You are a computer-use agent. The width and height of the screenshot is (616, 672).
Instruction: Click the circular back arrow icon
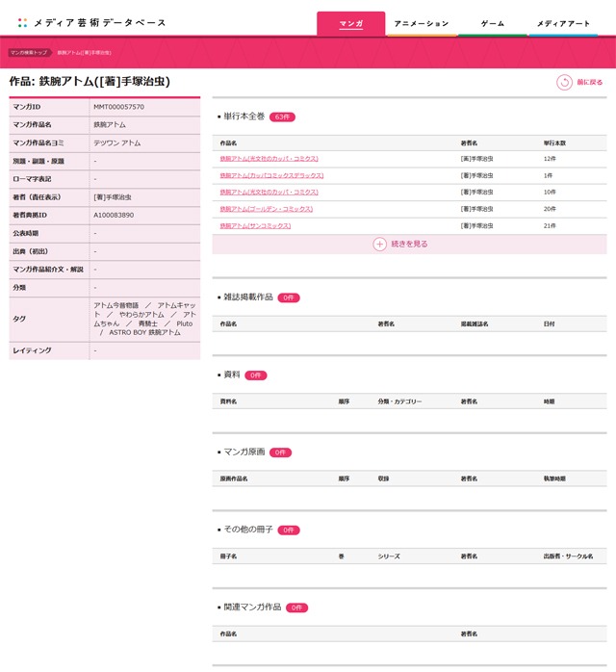pyautogui.click(x=564, y=83)
